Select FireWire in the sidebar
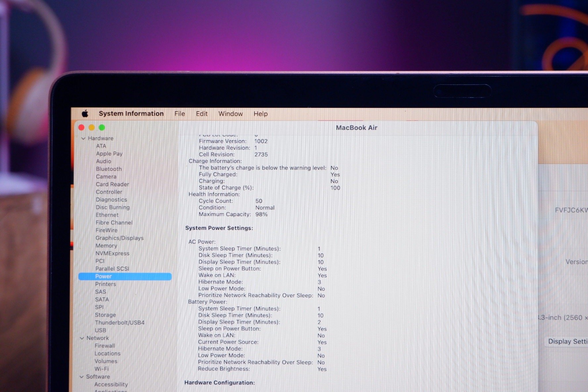 [x=107, y=230]
